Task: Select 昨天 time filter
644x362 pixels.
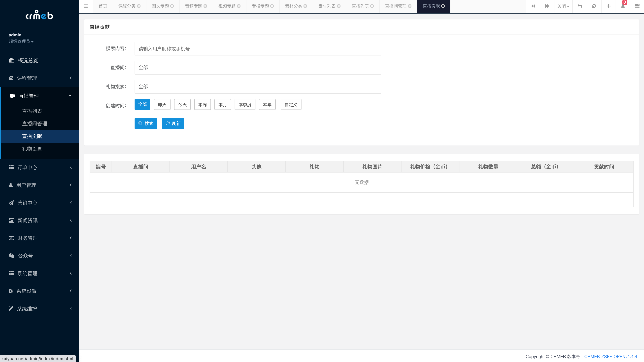Action: (162, 104)
